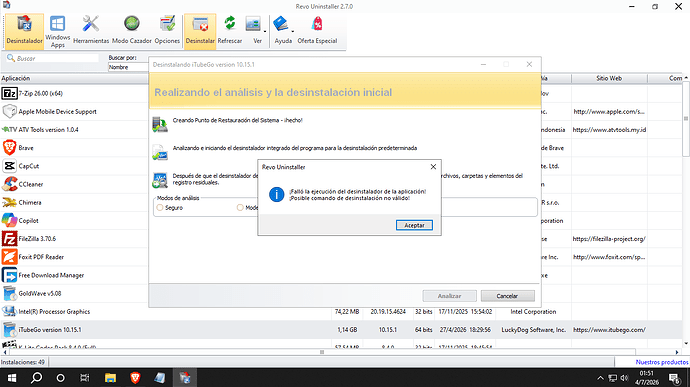The width and height of the screenshot is (690, 387).
Task: Click the Cancelar button
Action: 507,296
